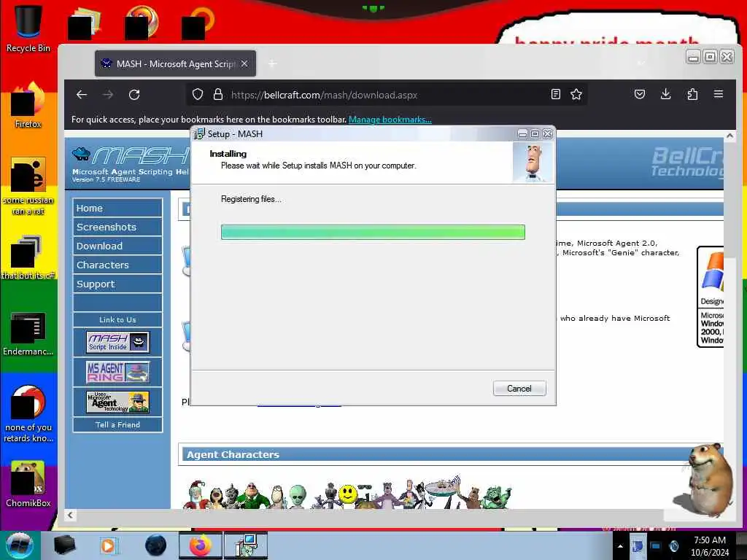Click the padlock site info icon

click(x=217, y=94)
